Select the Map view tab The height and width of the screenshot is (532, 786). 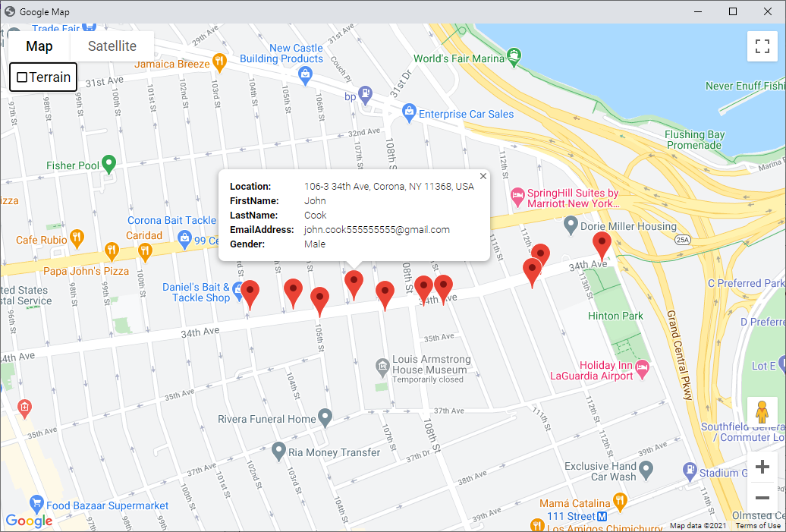(39, 46)
